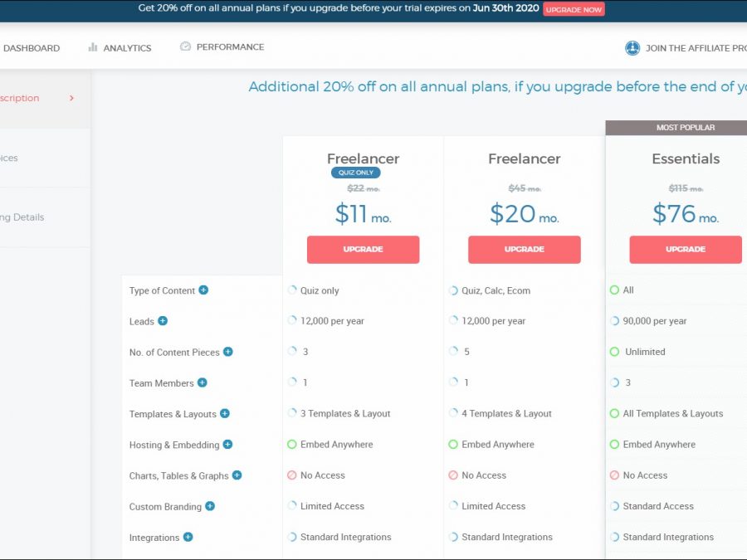Expand Charts, Tables & Graphs info
The height and width of the screenshot is (560, 747).
[237, 475]
